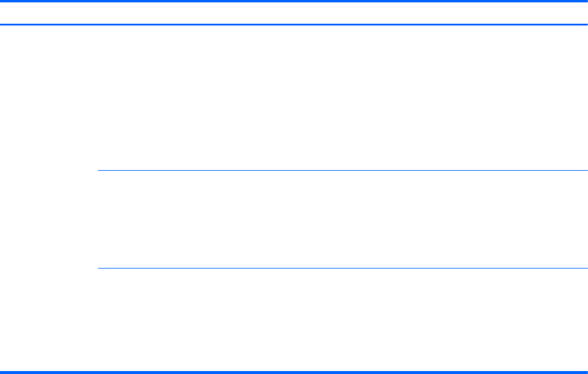Click the thin blue divider under the second row

coord(338,268)
